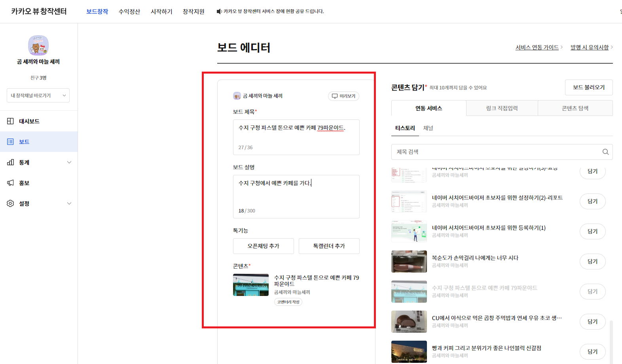Click the channel profile avatar image
Viewport: 622px width, 364px height.
click(x=38, y=45)
